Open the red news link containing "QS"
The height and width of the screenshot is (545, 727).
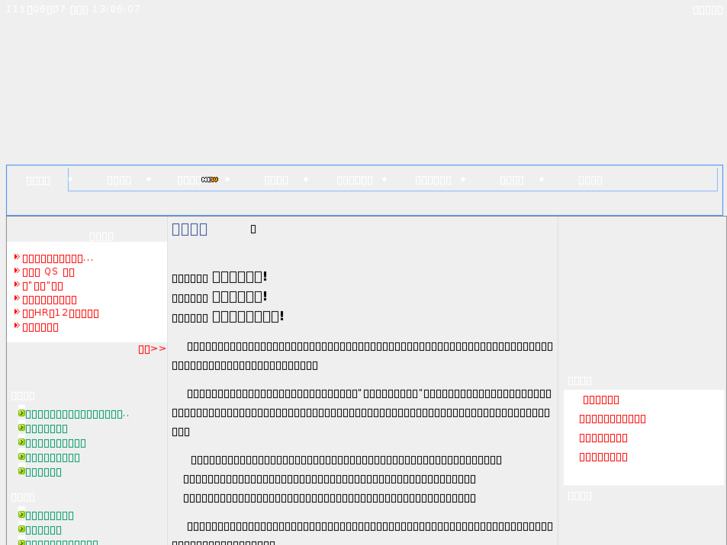[x=48, y=272]
